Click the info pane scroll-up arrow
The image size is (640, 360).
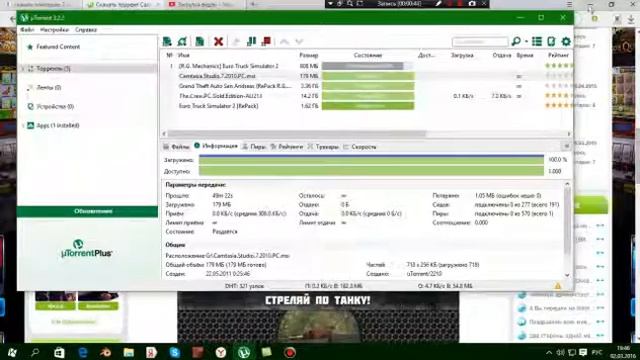(567, 184)
